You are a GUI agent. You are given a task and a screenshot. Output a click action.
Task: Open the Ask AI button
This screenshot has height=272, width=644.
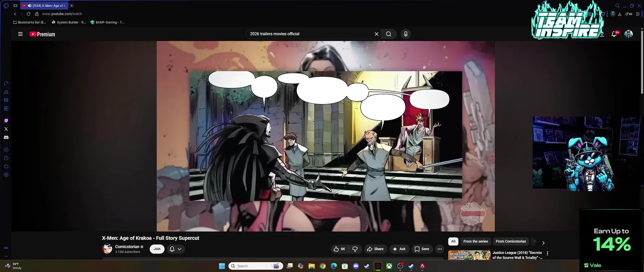click(399, 249)
